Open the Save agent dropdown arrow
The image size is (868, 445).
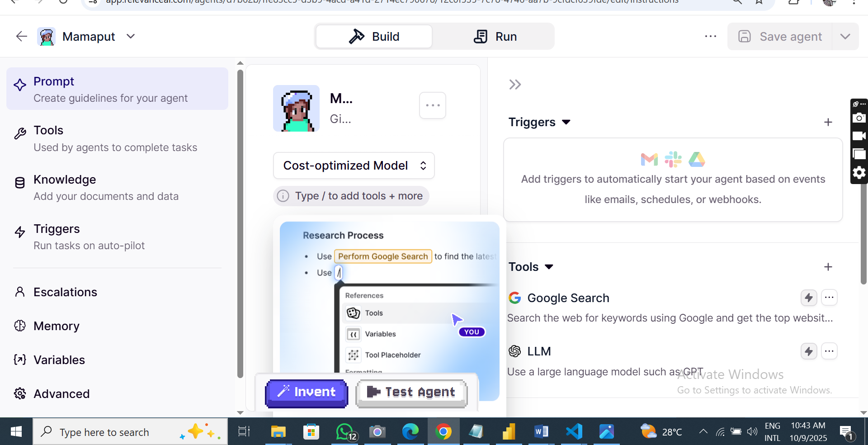[x=845, y=36]
